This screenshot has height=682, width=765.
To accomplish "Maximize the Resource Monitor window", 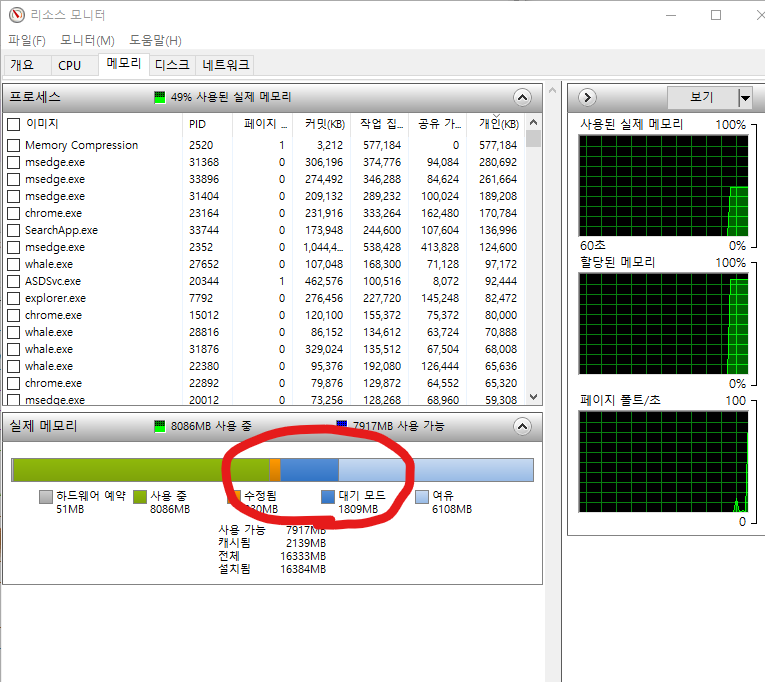I will 716,15.
